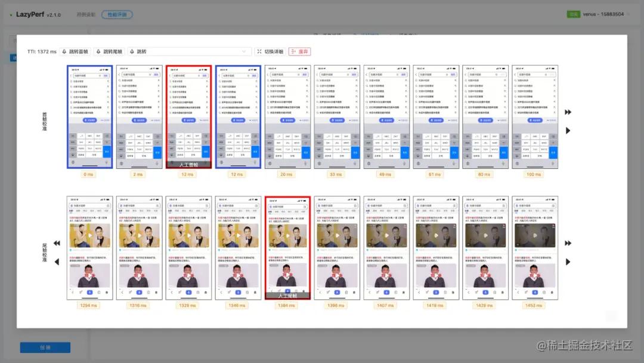
Task: Click the 切换详细 button
Action: click(270, 51)
